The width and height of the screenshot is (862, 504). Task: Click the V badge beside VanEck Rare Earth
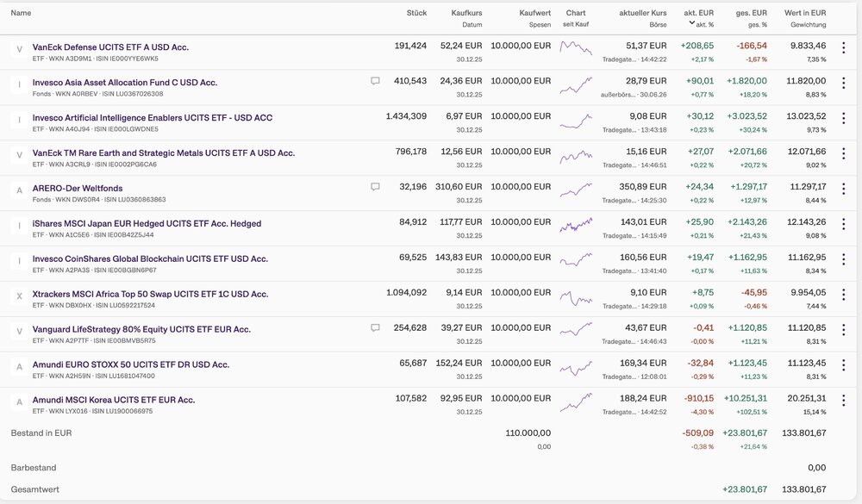19,155
